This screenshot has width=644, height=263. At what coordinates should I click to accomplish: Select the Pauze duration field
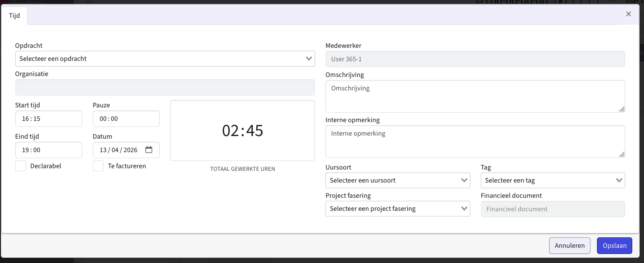click(x=126, y=119)
